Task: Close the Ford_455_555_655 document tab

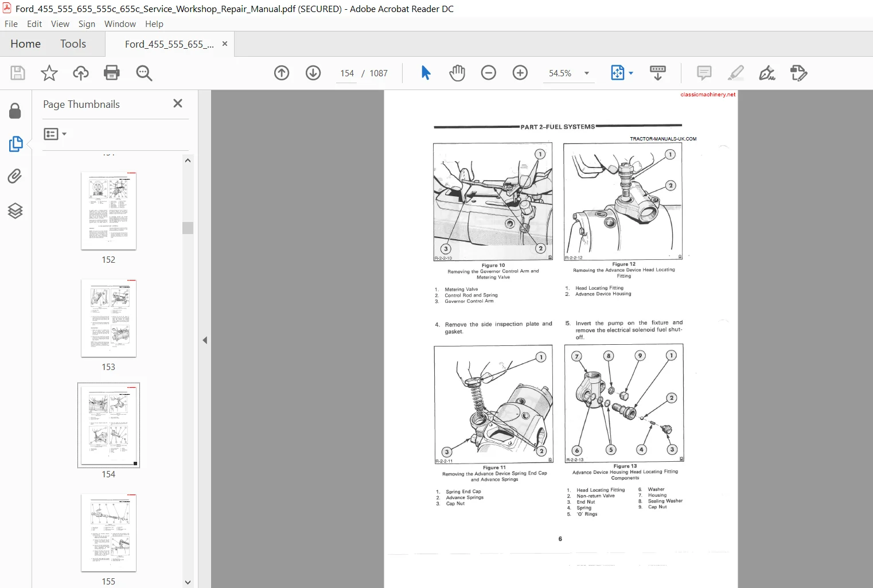Action: click(225, 44)
